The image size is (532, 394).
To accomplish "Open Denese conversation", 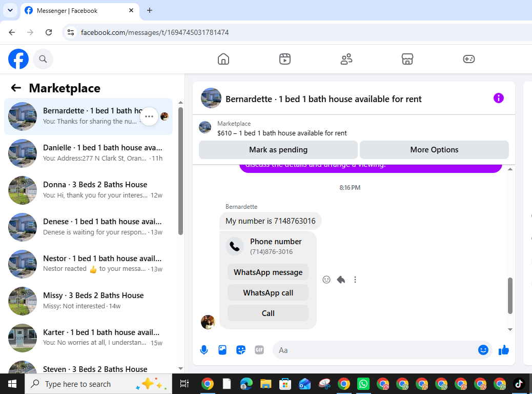I will tap(88, 227).
